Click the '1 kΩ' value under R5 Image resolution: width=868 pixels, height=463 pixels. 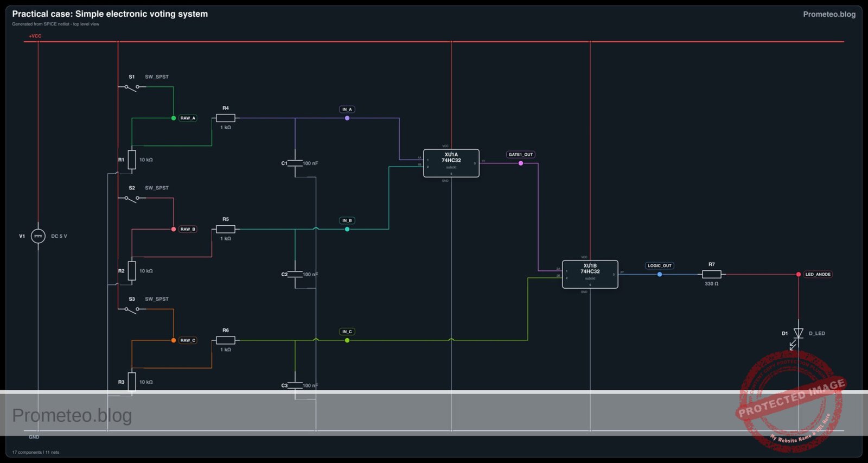pyautogui.click(x=226, y=238)
